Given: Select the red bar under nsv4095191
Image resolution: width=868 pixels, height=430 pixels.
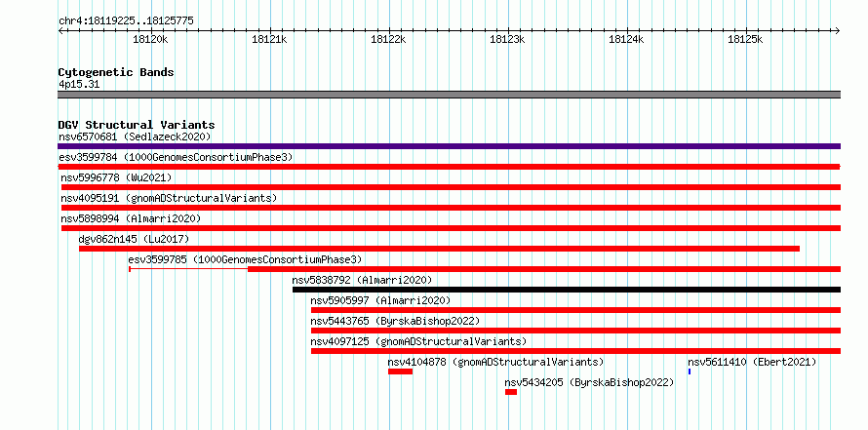Looking at the screenshot, I should coord(451,208).
